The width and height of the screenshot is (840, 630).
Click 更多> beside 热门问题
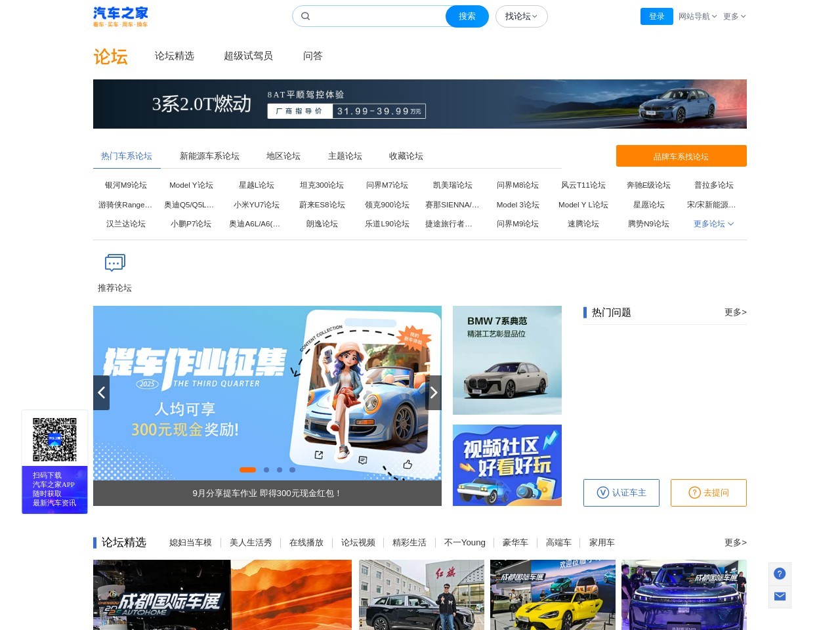click(x=736, y=312)
